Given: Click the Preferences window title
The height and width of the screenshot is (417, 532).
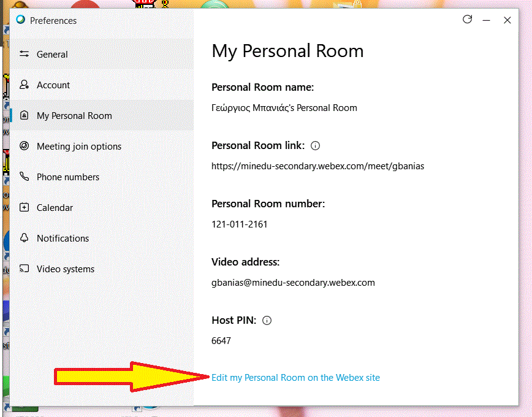Looking at the screenshot, I should click(x=53, y=21).
